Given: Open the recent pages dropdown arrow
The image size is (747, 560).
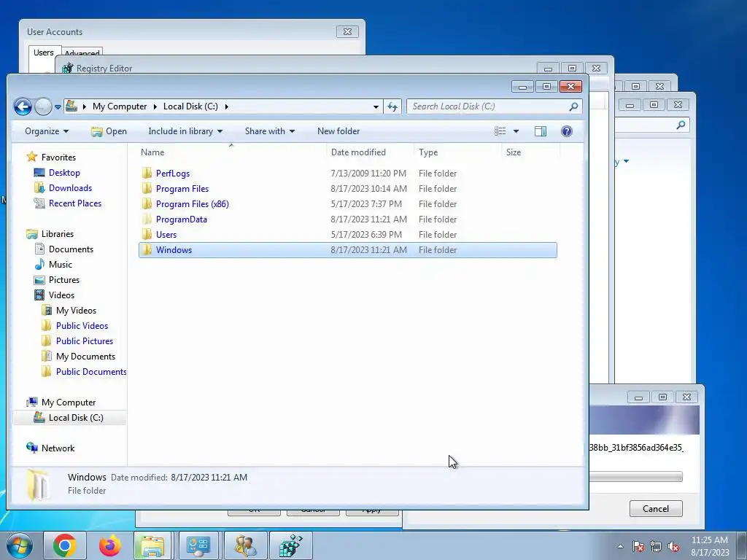Looking at the screenshot, I should [x=58, y=107].
